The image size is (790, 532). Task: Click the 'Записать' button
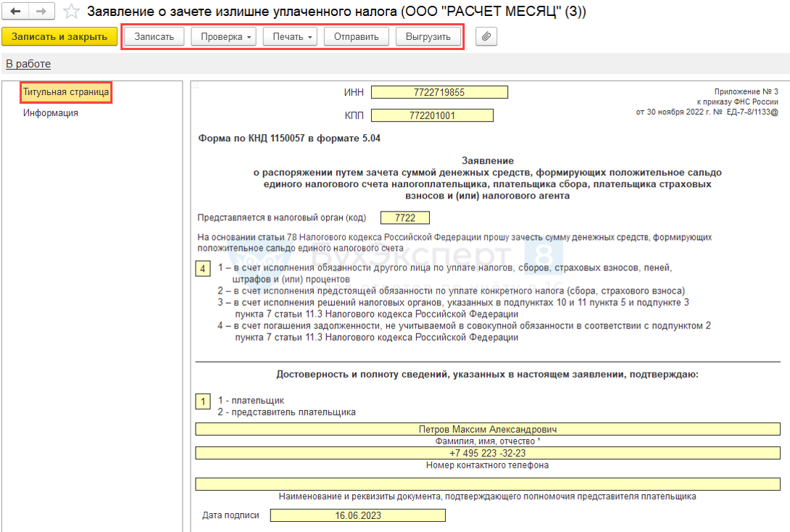[x=154, y=36]
